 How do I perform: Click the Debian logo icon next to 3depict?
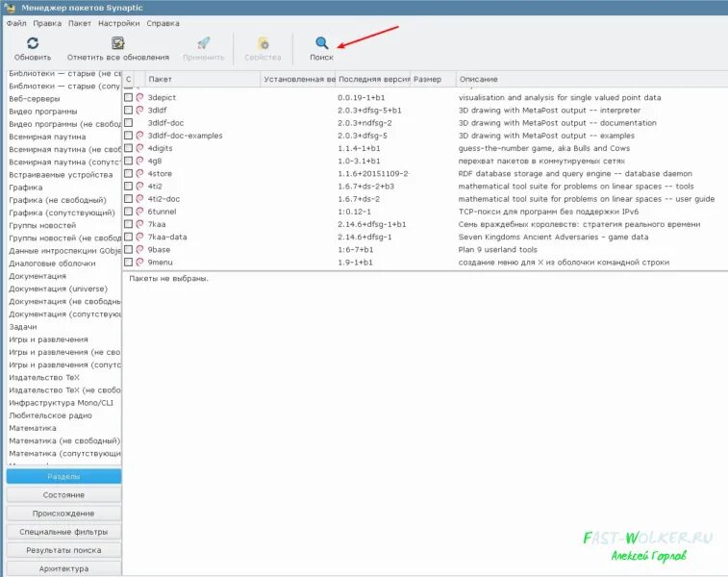tap(139, 97)
